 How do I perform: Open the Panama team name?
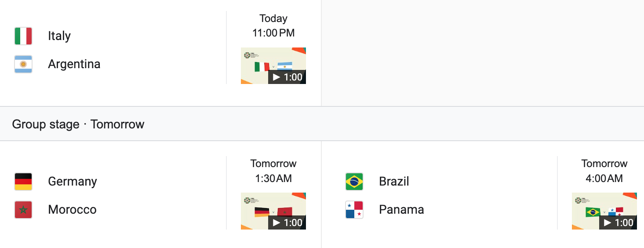pos(402,210)
